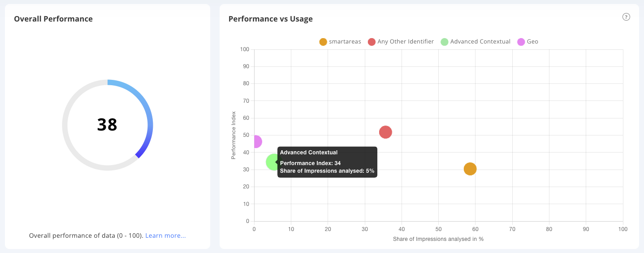Click the help question mark icon
The image size is (644, 253).
click(626, 17)
